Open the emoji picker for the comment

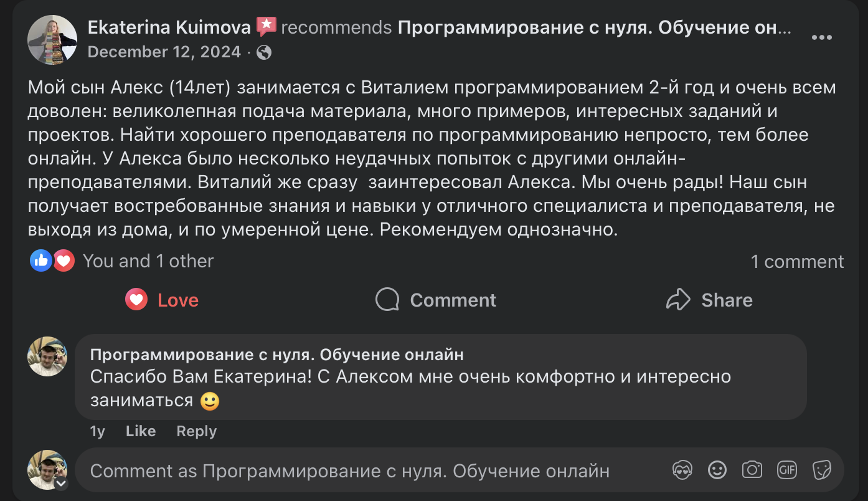pos(717,471)
